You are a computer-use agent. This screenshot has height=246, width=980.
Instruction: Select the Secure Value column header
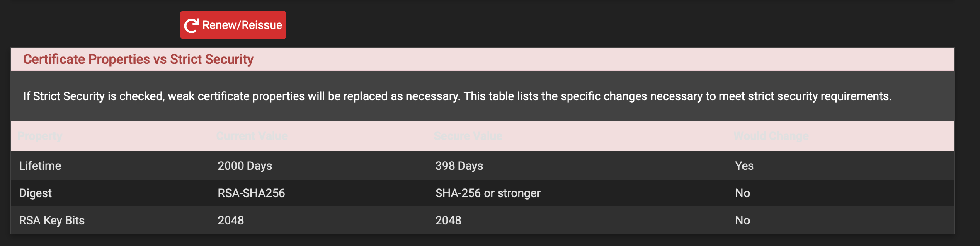[468, 136]
